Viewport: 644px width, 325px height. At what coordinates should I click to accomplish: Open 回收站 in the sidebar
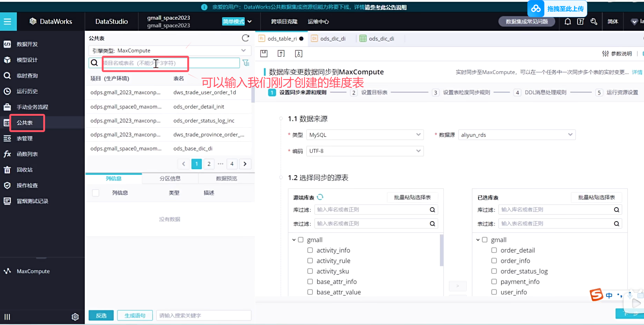click(24, 170)
